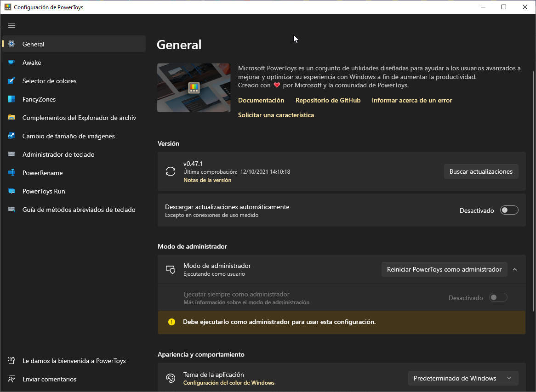The width and height of the screenshot is (536, 392).
Task: Open Notas de la versión
Action: [207, 180]
